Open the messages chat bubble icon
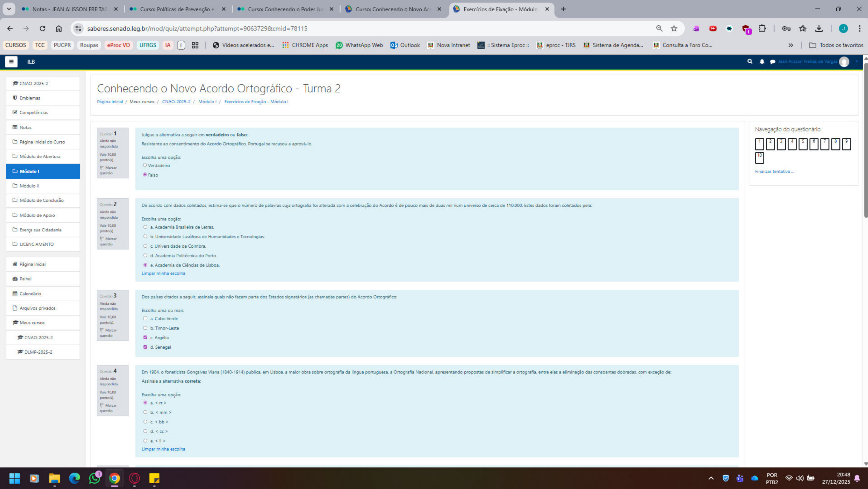868x489 pixels. (x=772, y=62)
